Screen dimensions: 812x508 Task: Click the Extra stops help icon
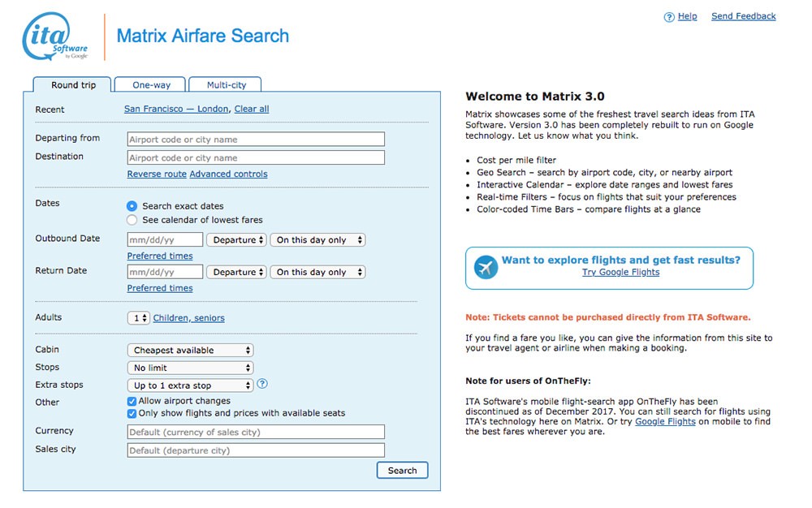(x=262, y=384)
